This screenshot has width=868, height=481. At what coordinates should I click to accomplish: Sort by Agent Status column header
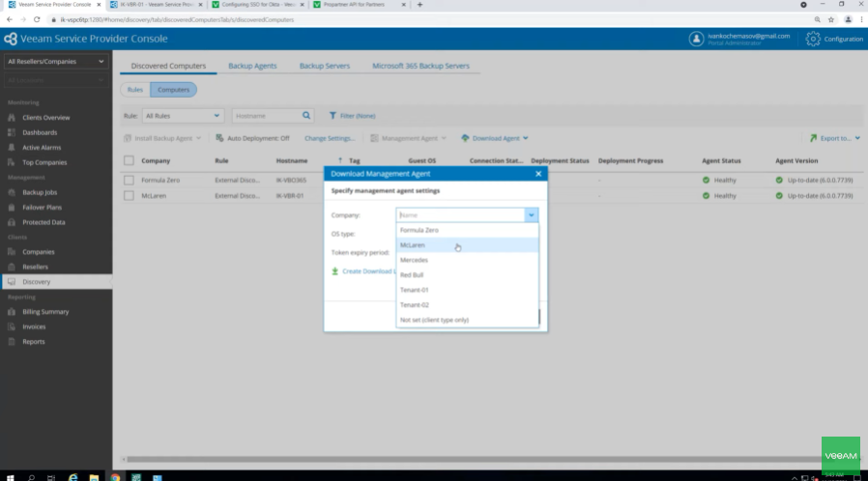[x=721, y=161]
